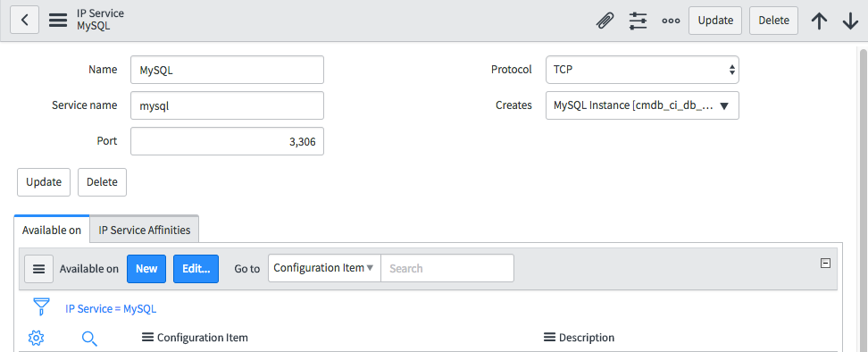Collapse the related list minus icon
Viewport: 868px width, 352px height.
(x=825, y=264)
